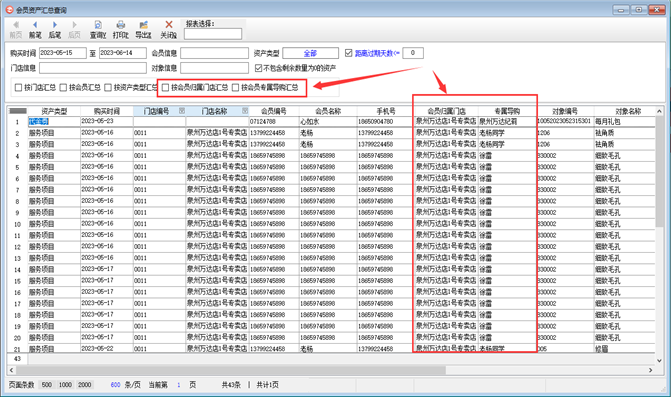
Task: Click row 2 date 2023-05-16 cell
Action: click(x=107, y=133)
